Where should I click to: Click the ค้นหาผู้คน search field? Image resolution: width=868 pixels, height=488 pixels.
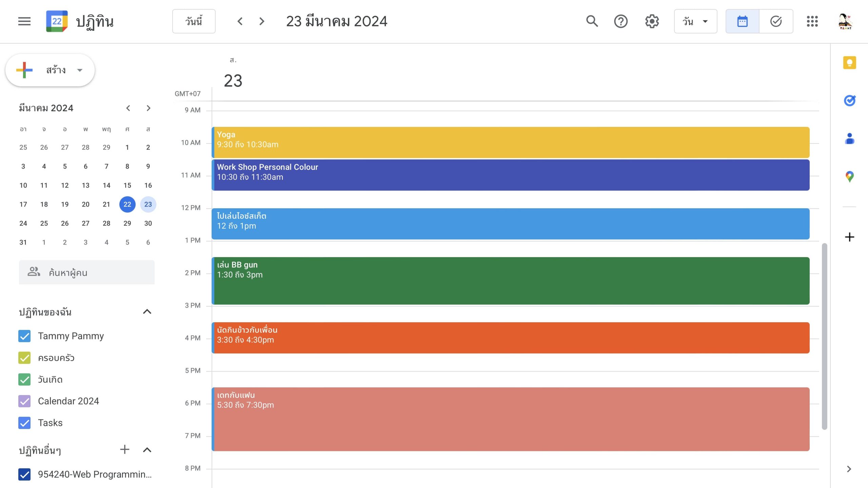click(x=87, y=272)
